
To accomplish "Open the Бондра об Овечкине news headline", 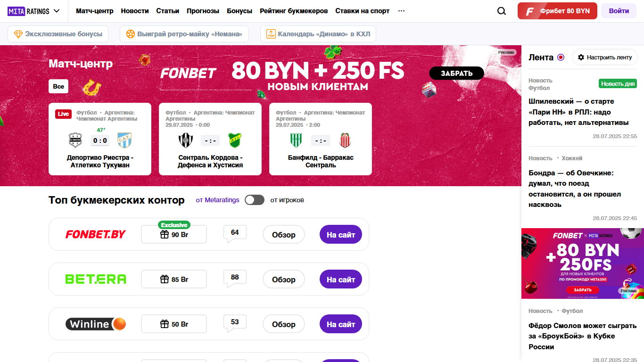I will (x=575, y=189).
